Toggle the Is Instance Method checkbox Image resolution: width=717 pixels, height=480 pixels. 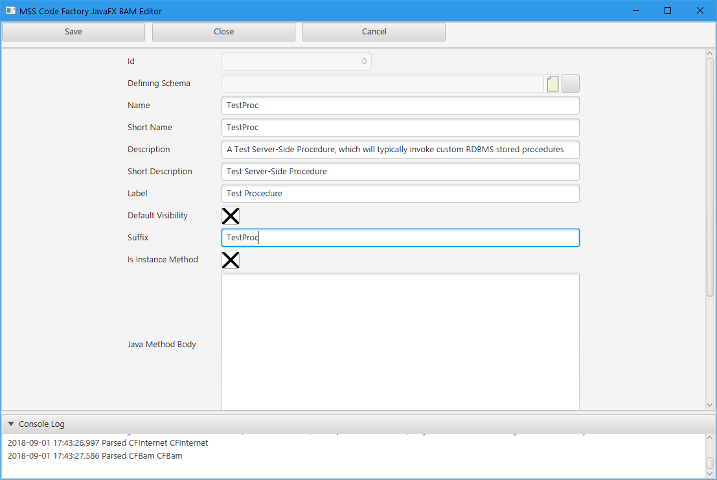[230, 260]
